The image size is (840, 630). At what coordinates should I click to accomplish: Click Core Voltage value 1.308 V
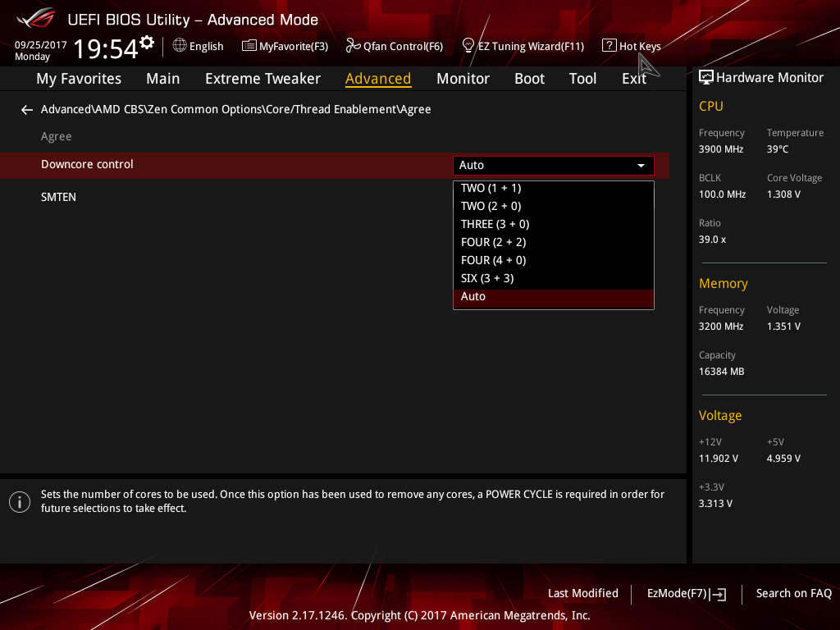tap(783, 194)
